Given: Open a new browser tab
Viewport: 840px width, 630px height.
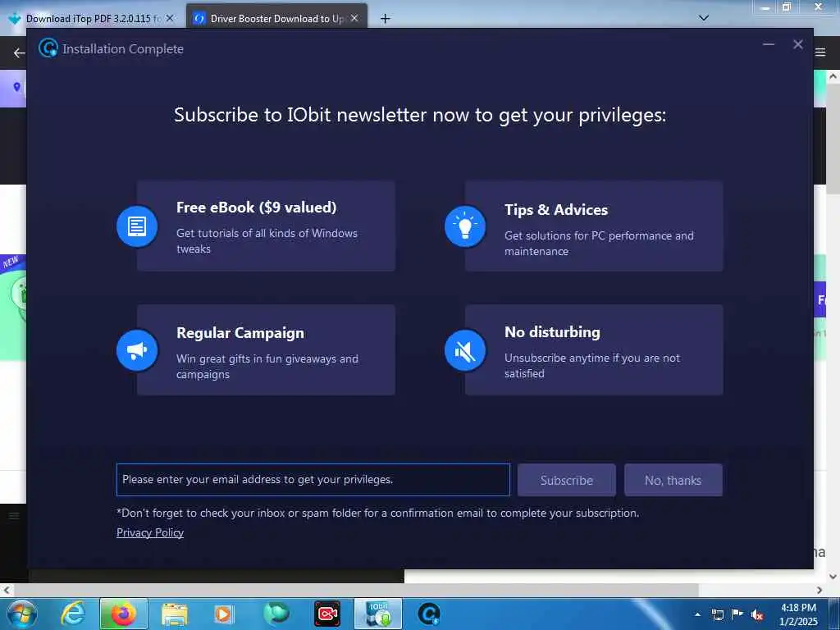Looking at the screenshot, I should tap(385, 19).
